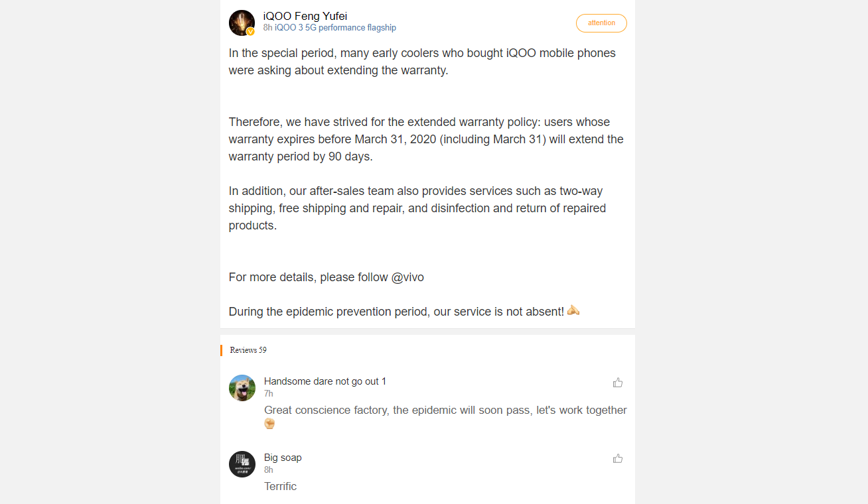Click the Great conscience factory comment text
868x504 pixels.
point(445,410)
